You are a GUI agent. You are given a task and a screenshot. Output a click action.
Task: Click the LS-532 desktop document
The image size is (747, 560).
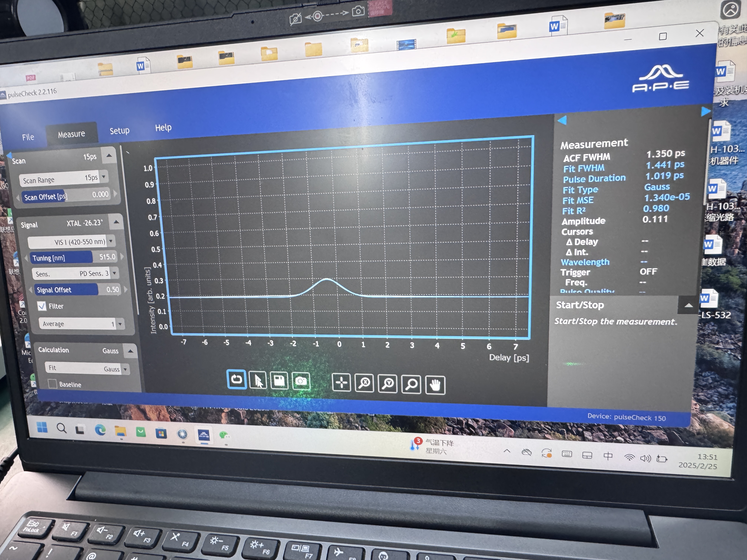pyautogui.click(x=712, y=305)
